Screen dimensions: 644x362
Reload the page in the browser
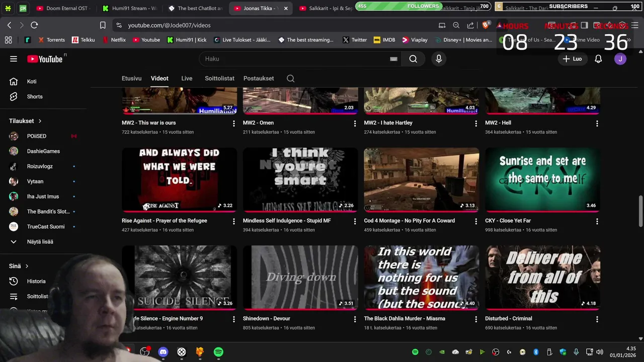(x=34, y=25)
